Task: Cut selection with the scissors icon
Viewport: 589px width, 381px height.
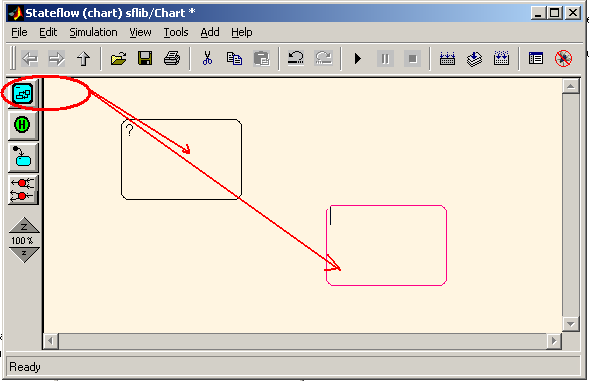Action: 207,59
